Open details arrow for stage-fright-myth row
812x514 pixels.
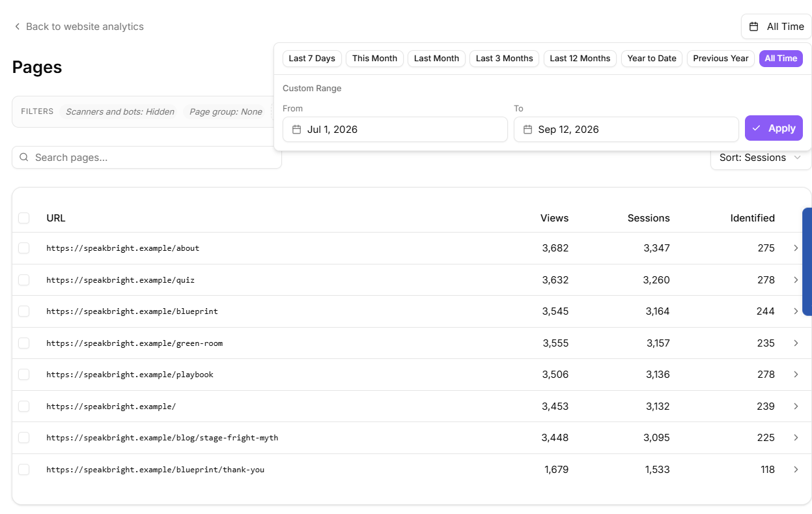(796, 438)
